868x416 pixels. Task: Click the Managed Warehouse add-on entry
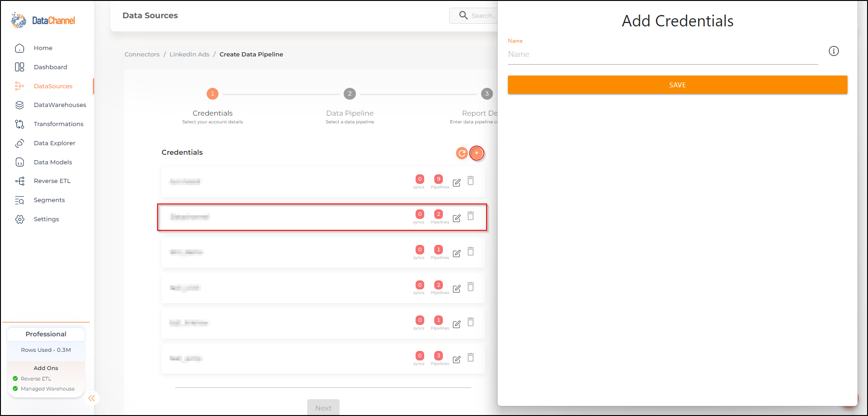[48, 389]
